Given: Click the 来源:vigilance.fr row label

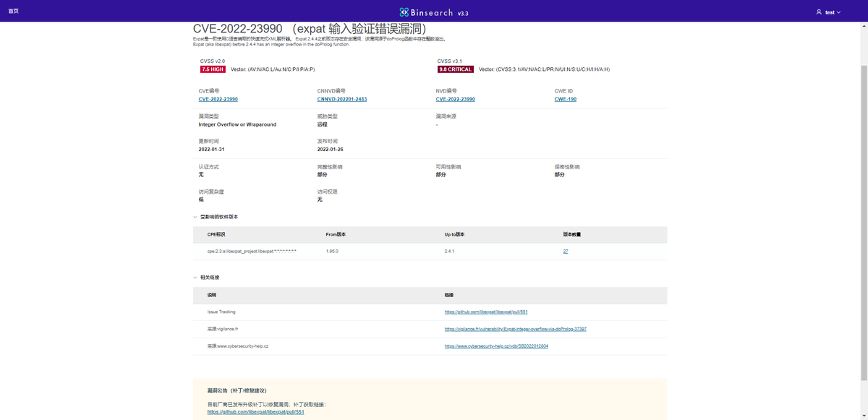Looking at the screenshot, I should click(x=223, y=329).
